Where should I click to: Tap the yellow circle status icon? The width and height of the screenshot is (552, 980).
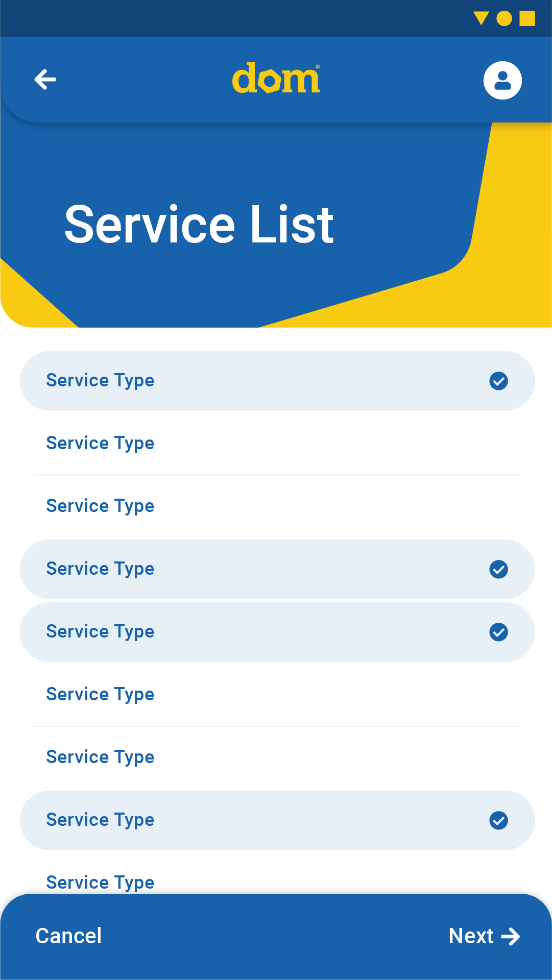pyautogui.click(x=504, y=18)
